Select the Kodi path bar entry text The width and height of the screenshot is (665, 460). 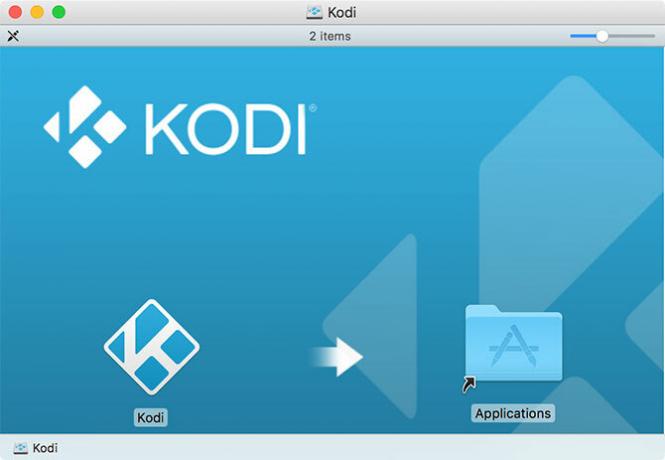(x=45, y=448)
